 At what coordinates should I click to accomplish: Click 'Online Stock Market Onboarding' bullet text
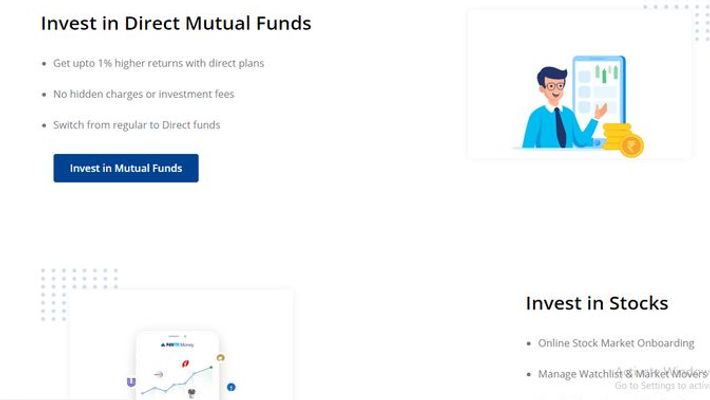[616, 343]
